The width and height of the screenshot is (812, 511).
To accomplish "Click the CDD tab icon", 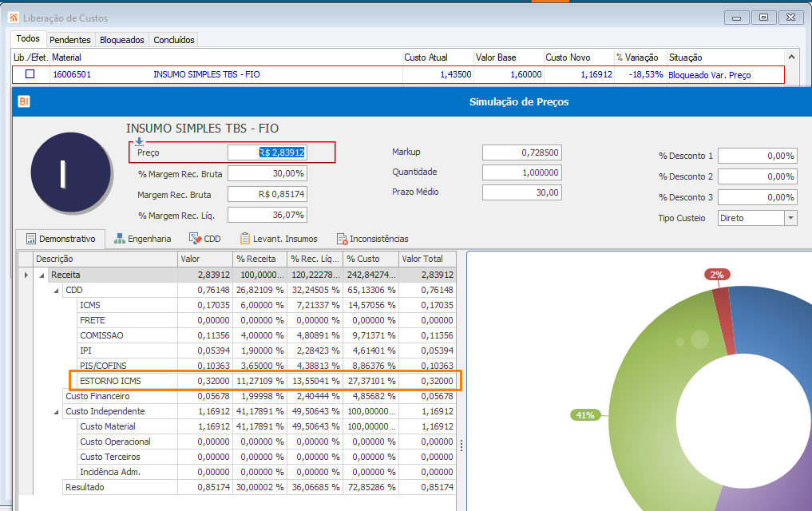I will click(196, 238).
